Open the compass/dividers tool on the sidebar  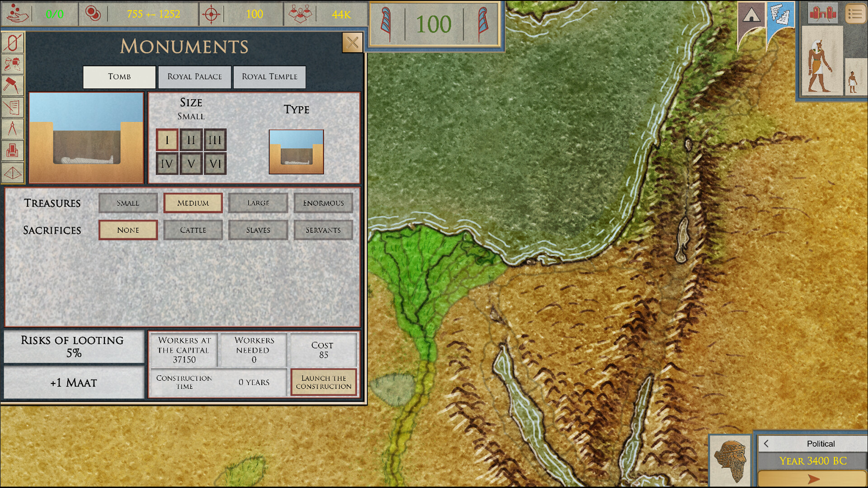[13, 129]
